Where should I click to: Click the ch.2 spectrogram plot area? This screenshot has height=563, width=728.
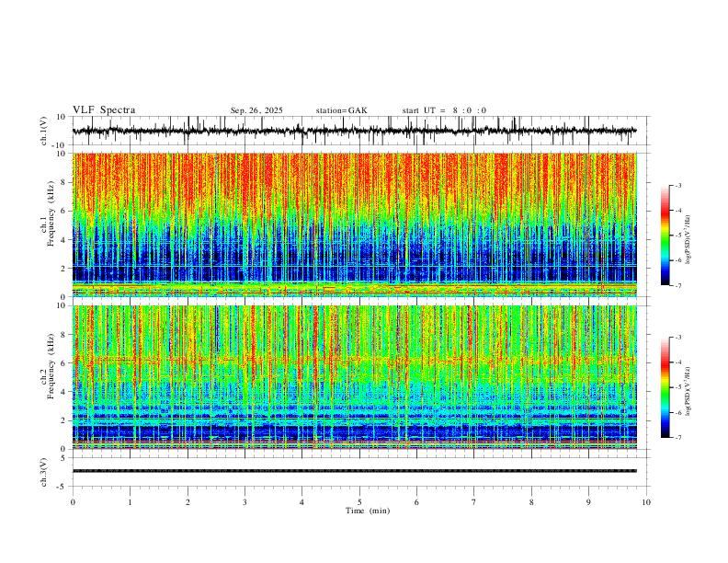[354, 377]
